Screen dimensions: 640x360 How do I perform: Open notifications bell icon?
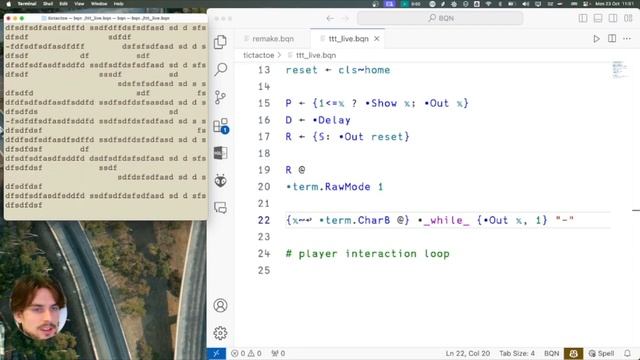click(x=627, y=353)
